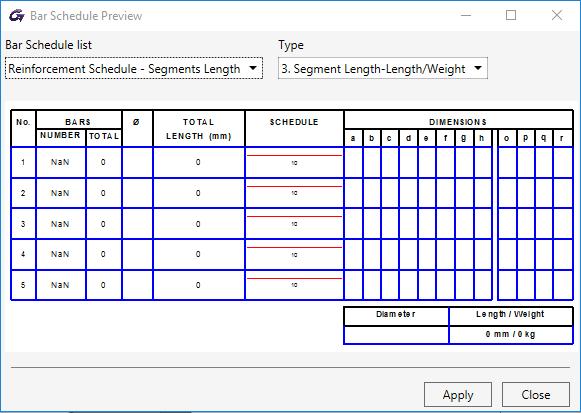Click total length 0 in row 2

tap(198, 193)
